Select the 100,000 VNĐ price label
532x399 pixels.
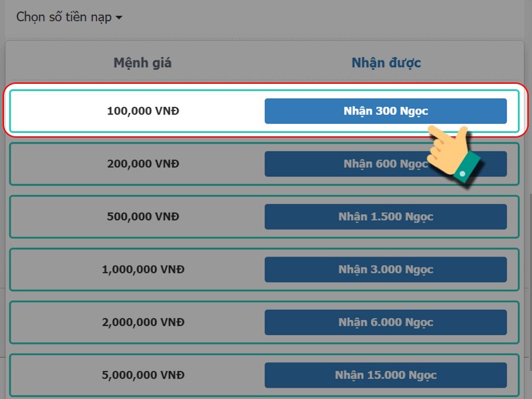143,111
